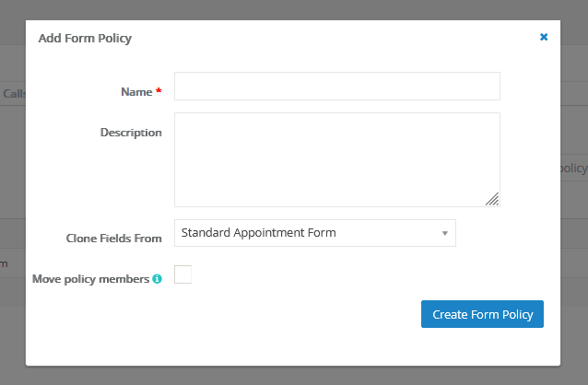
Task: Click the Clone Fields From label
Action: click(x=114, y=238)
